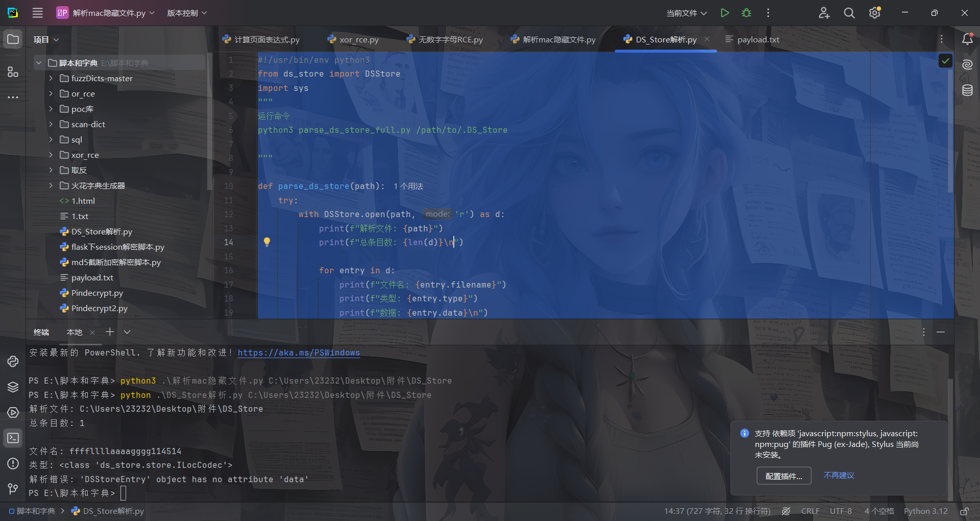Run the current file with the green play icon
This screenshot has height=521, width=980.
(724, 13)
